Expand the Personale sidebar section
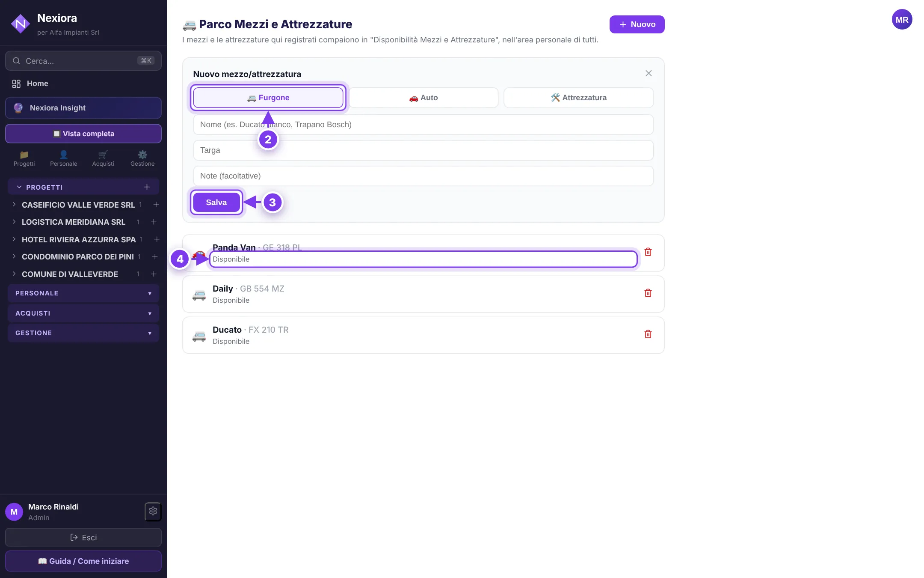 point(83,293)
